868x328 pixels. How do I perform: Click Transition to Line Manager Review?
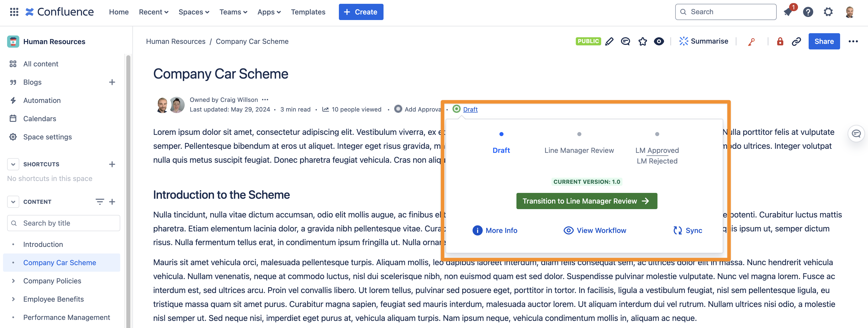pyautogui.click(x=586, y=201)
